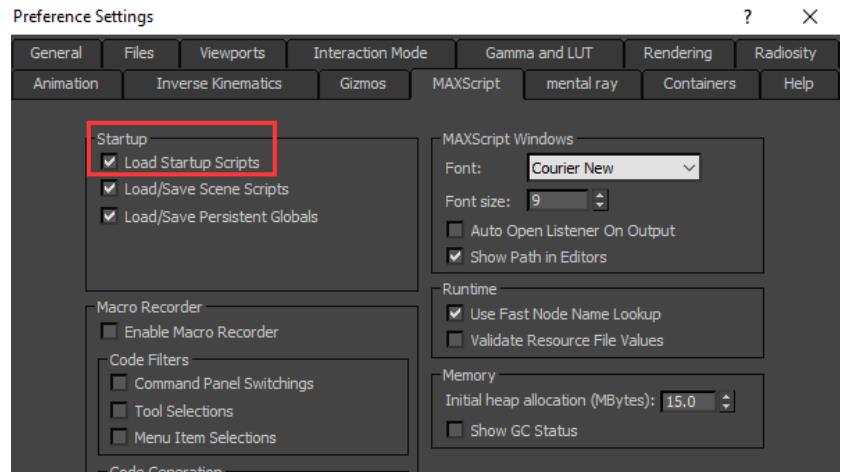Click the Initial heap allocation field
The width and height of the screenshot is (847, 472).
pyautogui.click(x=688, y=401)
